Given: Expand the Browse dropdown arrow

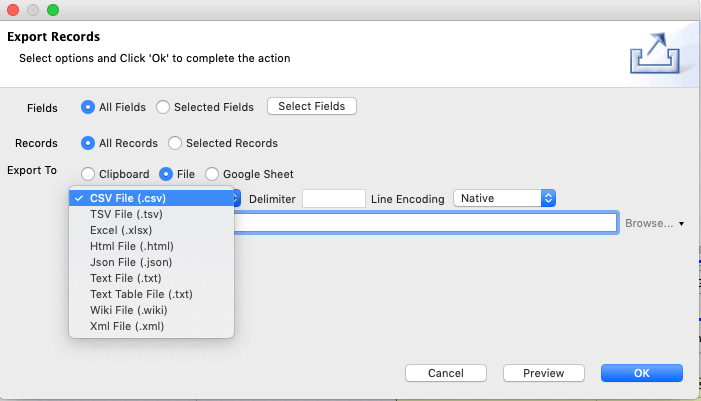Looking at the screenshot, I should tap(681, 224).
